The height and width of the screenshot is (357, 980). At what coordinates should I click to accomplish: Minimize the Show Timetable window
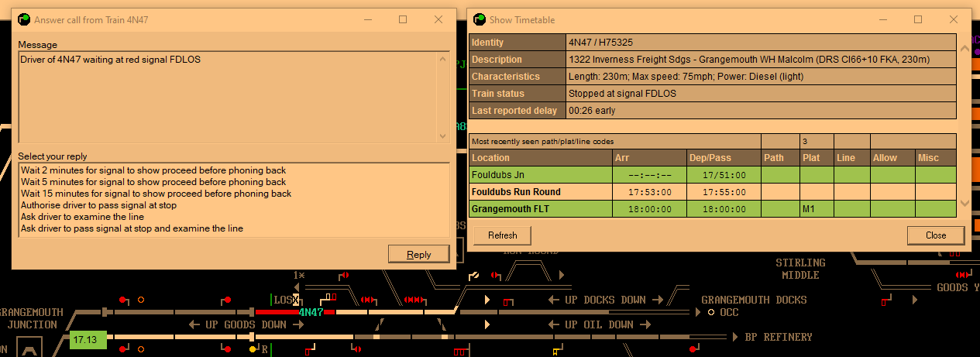coord(882,19)
